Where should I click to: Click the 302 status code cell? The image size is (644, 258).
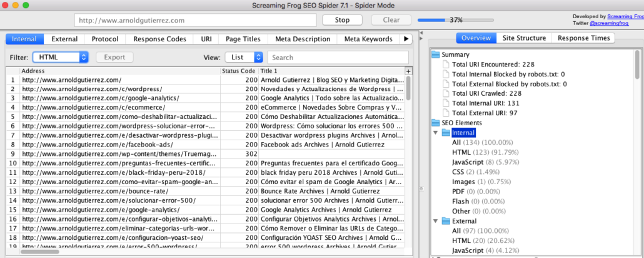click(x=239, y=153)
